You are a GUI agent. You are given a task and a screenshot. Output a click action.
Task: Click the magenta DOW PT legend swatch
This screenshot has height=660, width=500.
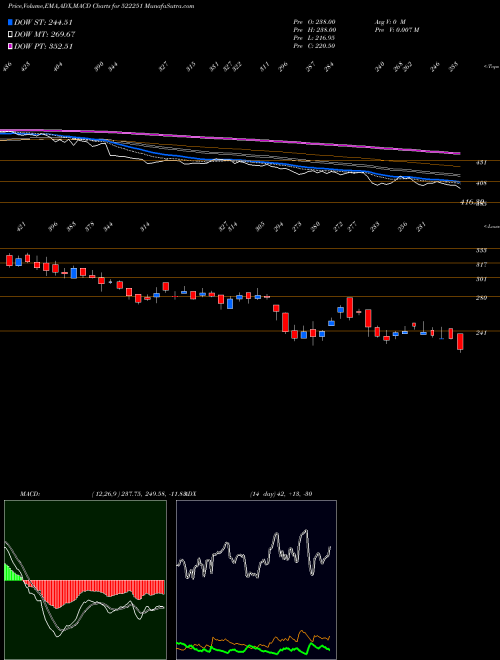coord(10,46)
